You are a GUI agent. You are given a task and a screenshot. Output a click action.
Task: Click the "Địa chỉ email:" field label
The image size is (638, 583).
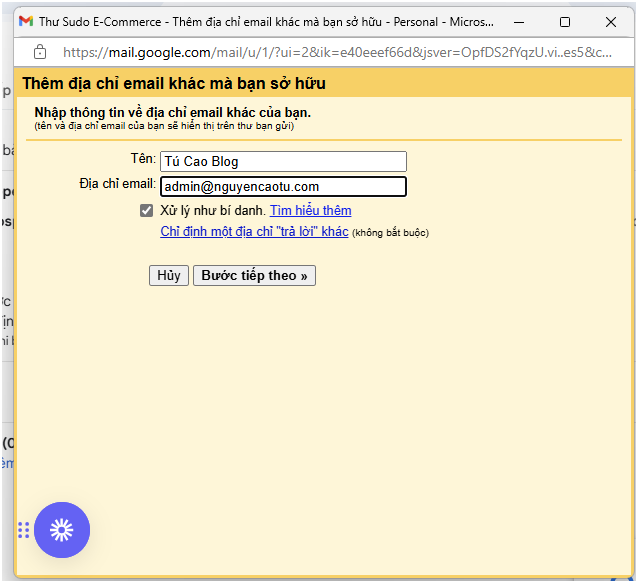(117, 184)
